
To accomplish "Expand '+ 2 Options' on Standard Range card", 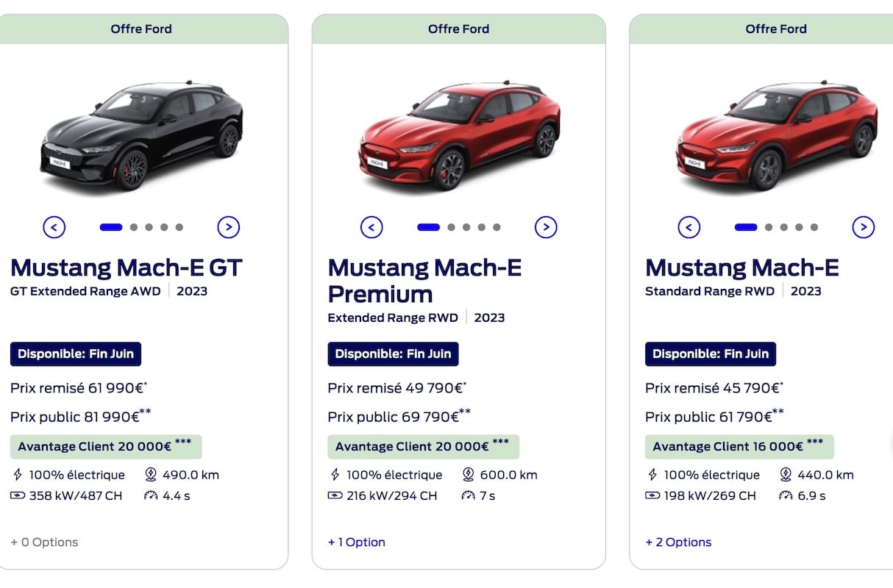I will (678, 542).
